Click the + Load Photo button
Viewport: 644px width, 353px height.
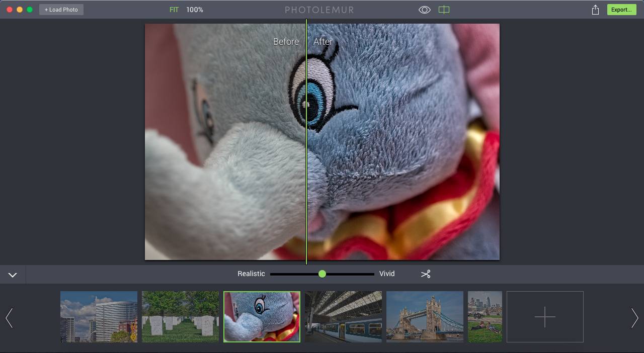pos(61,10)
